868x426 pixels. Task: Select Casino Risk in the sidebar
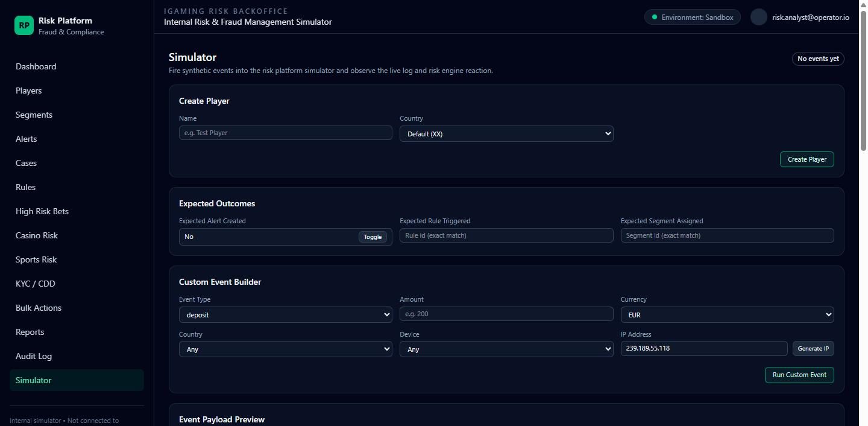pos(77,235)
